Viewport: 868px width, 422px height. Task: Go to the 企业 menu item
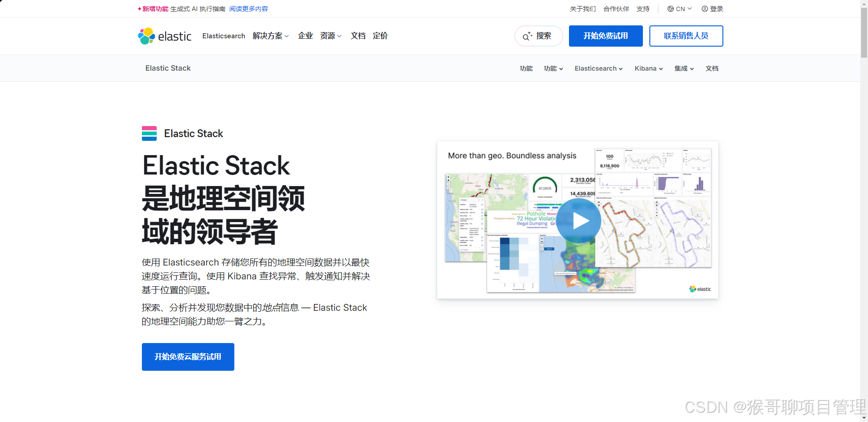point(306,36)
